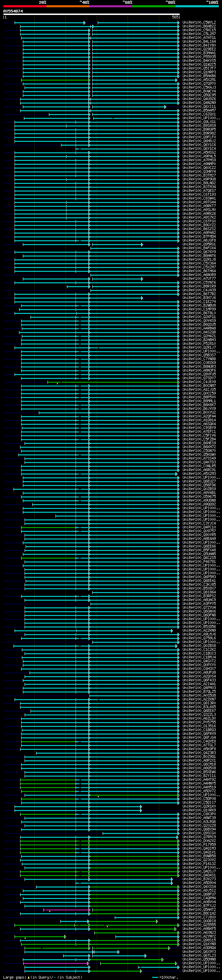Open hit UniRef100_Q7SDY7
Viewport: 222px width, 980px height.
tap(199, 378)
